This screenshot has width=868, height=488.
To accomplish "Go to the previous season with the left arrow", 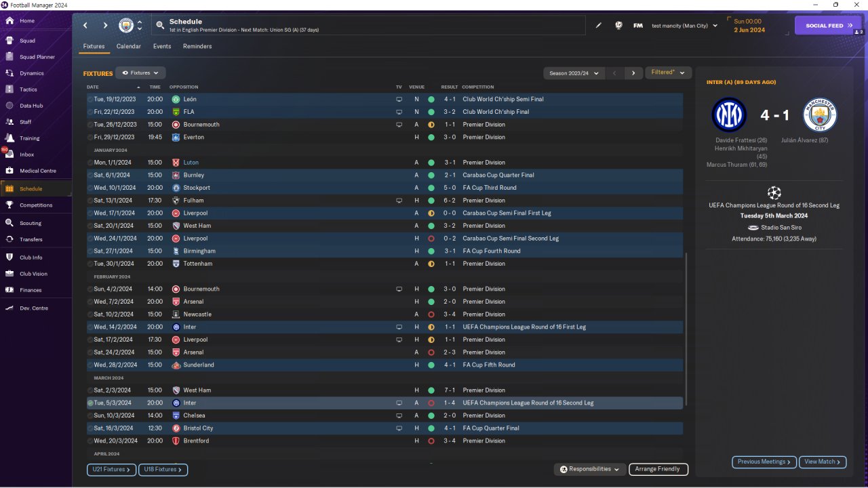I will coord(614,73).
